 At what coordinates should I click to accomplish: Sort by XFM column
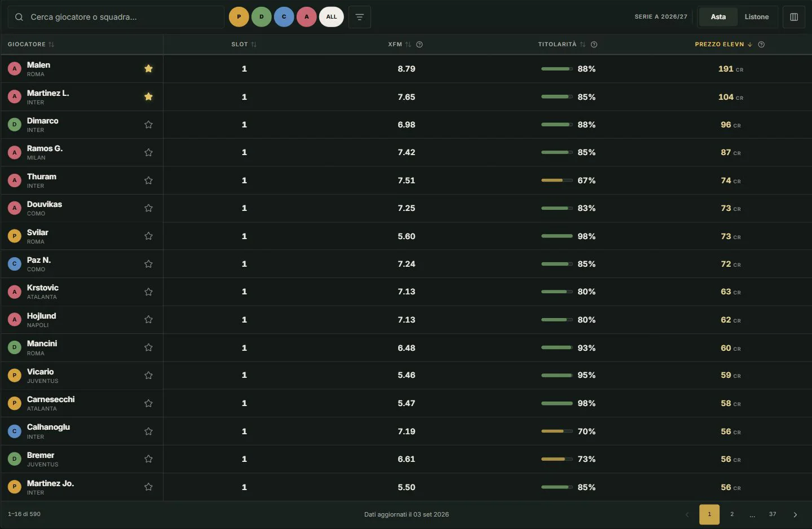(399, 45)
